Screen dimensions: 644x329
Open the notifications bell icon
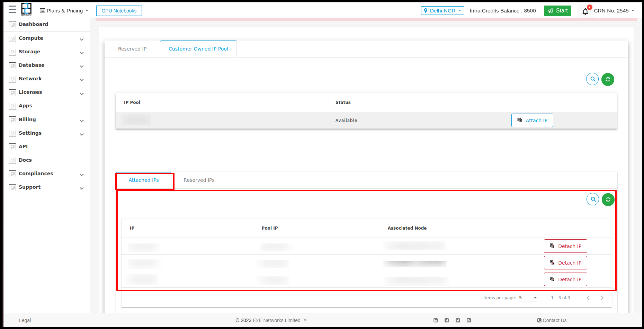coord(585,11)
